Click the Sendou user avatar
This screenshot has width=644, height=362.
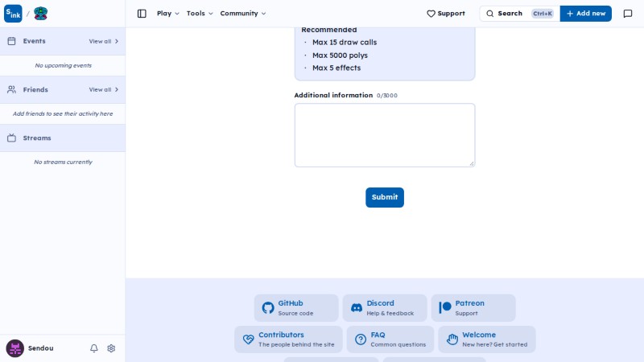[14, 348]
